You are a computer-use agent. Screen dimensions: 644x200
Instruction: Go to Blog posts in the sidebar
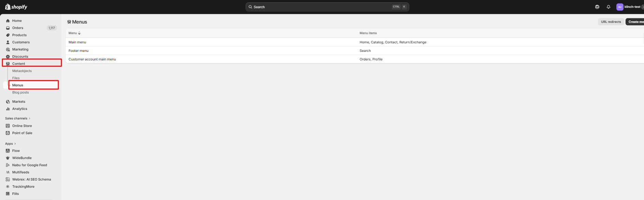[20, 92]
